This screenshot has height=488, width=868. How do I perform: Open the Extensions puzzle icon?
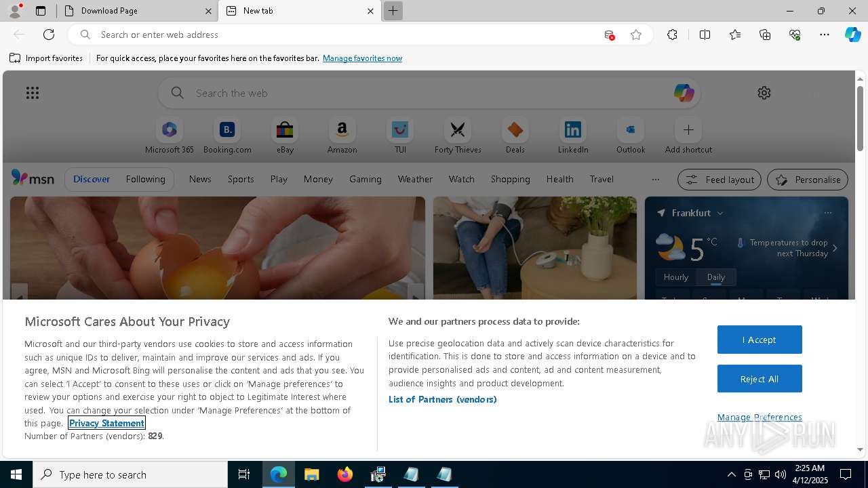tap(672, 35)
